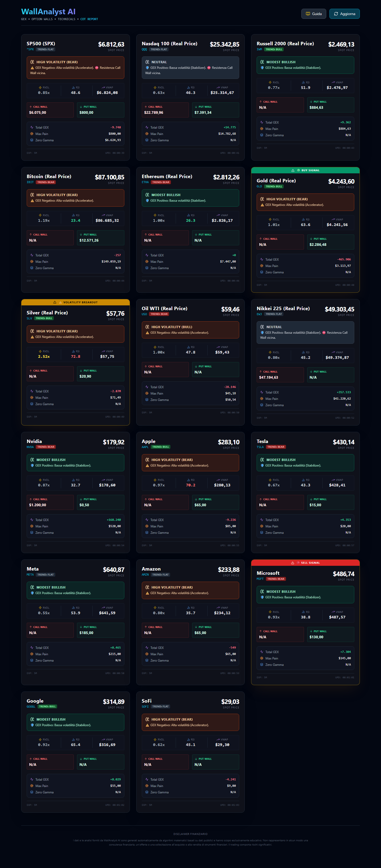Open the Guida button
Image resolution: width=381 pixels, height=868 pixels.
tap(313, 14)
